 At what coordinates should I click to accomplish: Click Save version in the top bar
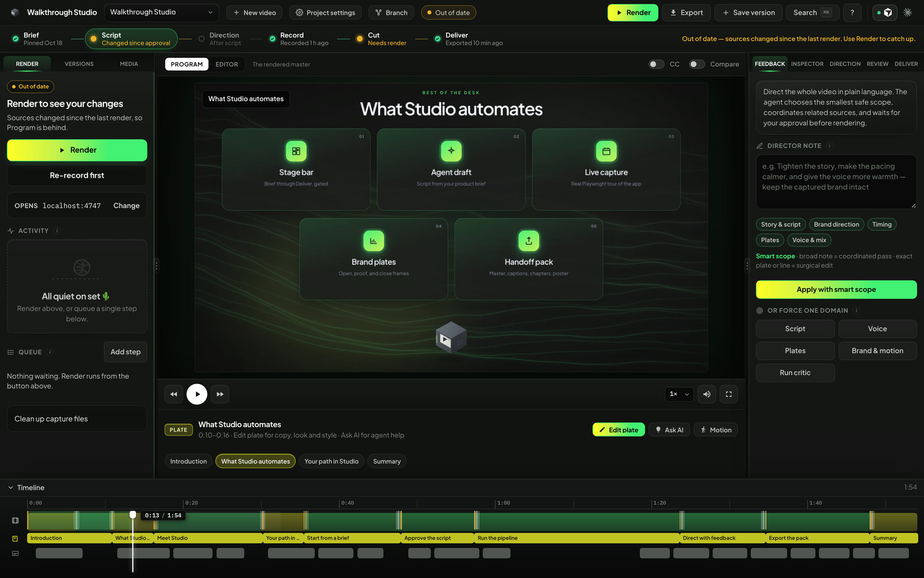pyautogui.click(x=748, y=12)
